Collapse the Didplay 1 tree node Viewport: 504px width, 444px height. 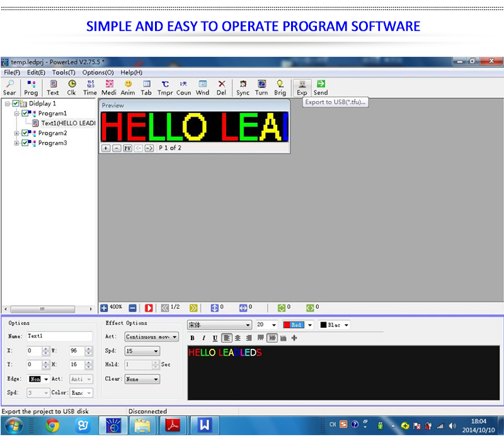pos(7,103)
